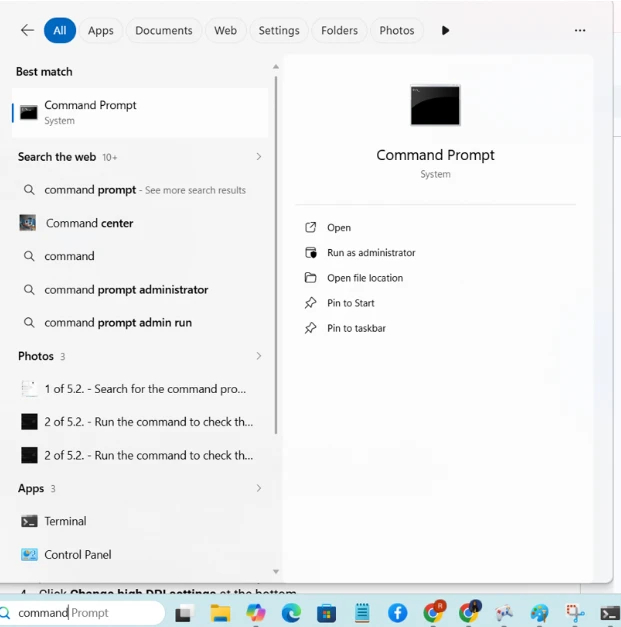Open the Control Panel app result

coord(140,555)
